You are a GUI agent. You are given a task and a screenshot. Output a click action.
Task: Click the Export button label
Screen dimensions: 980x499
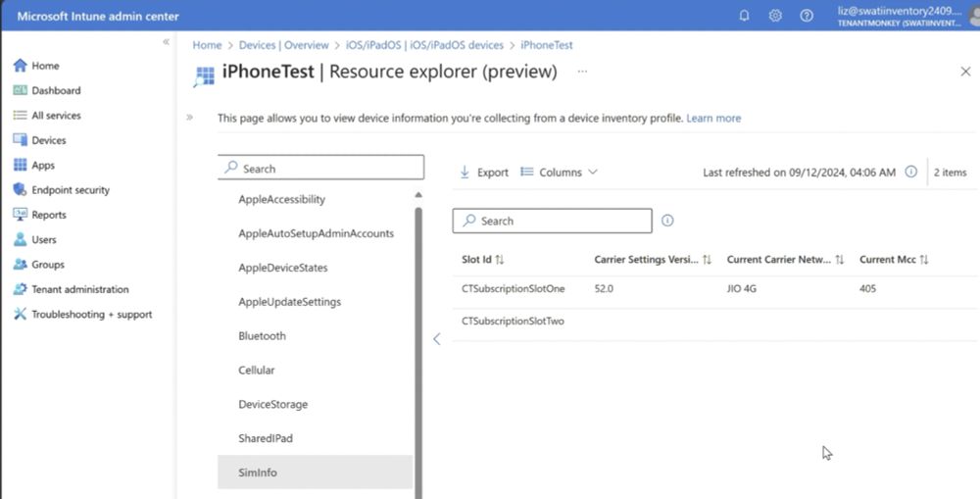click(x=493, y=173)
